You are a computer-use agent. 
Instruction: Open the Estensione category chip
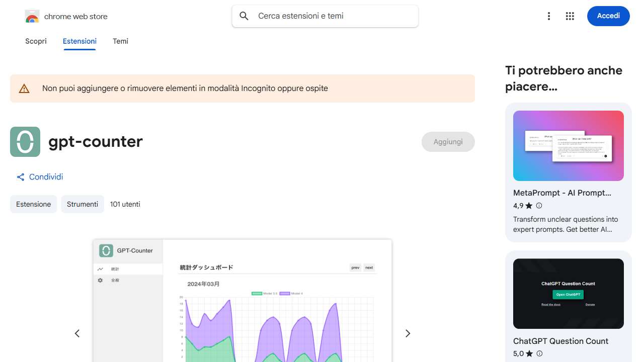tap(33, 204)
